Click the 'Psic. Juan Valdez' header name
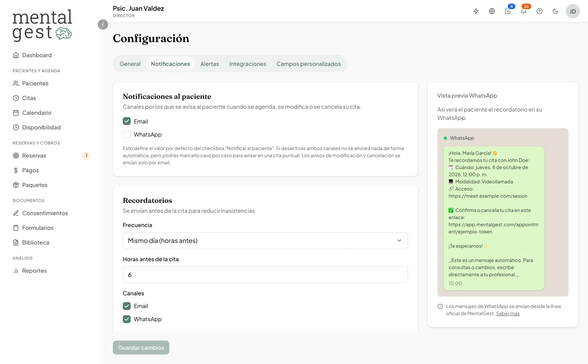 [x=138, y=8]
